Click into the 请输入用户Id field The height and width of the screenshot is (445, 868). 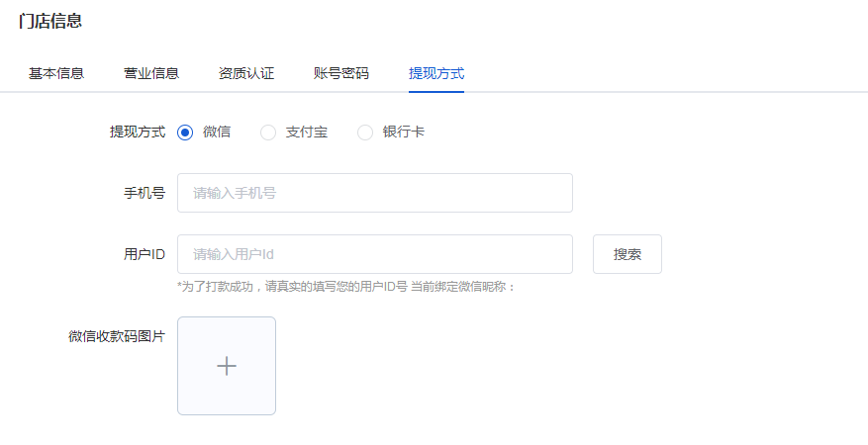point(375,254)
